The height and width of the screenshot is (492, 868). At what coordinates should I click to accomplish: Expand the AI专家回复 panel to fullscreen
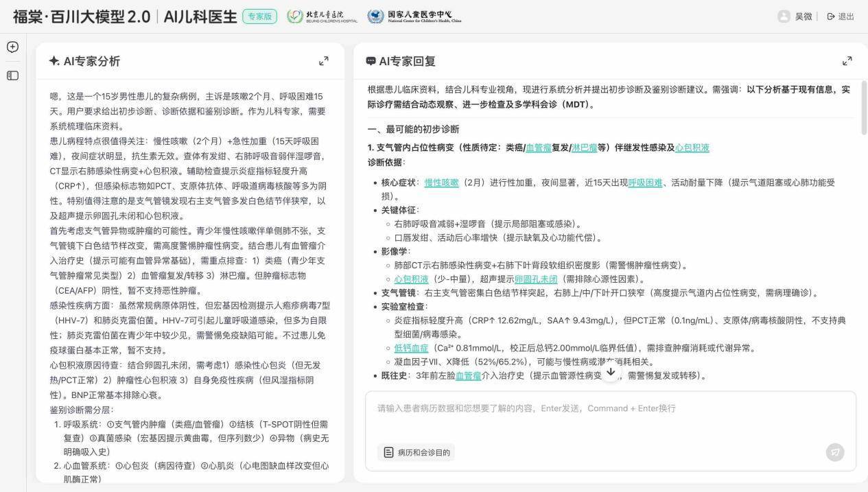tap(848, 60)
